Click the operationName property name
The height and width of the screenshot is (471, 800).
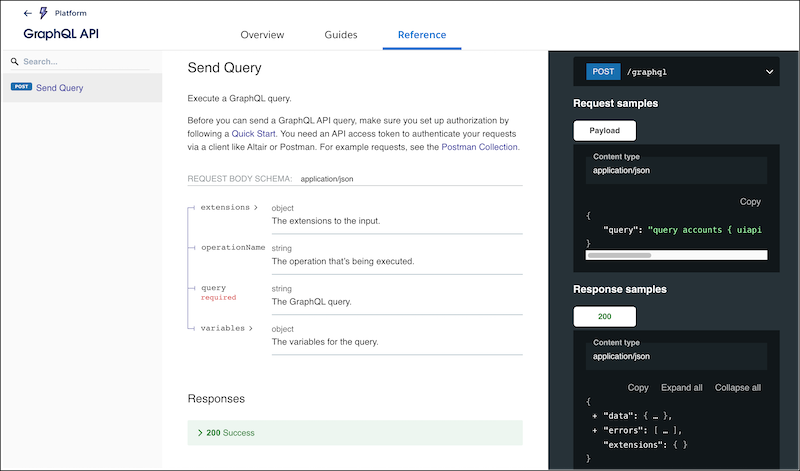pos(233,247)
